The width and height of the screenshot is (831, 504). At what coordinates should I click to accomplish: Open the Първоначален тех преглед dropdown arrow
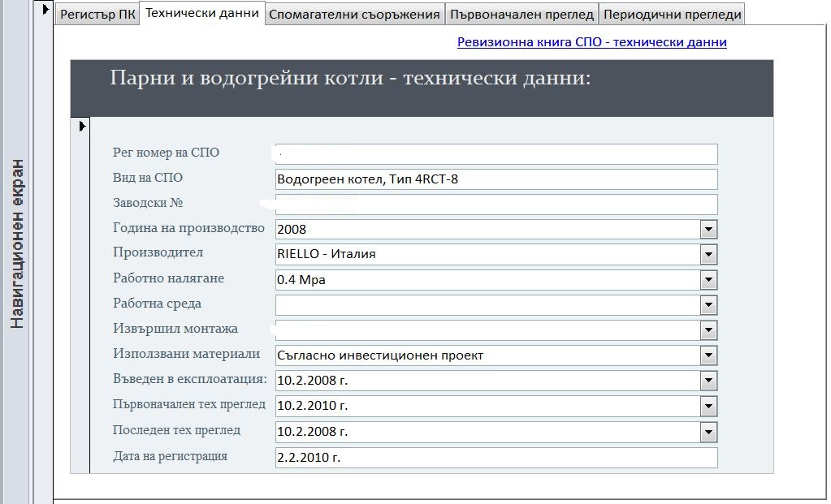(x=708, y=406)
